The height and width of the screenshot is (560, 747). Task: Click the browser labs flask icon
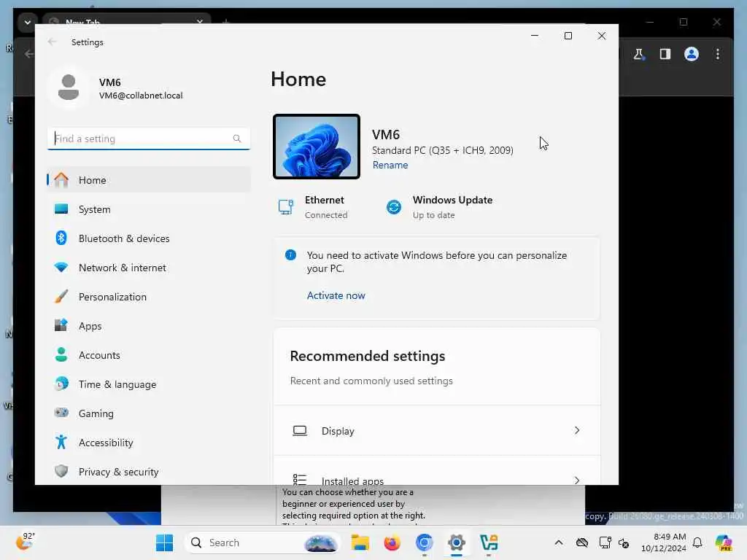point(639,54)
